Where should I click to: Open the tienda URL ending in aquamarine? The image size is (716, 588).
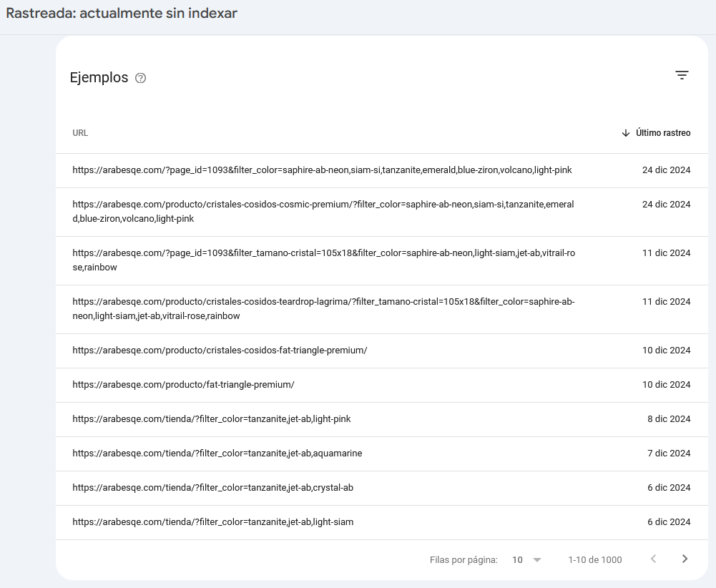pyautogui.click(x=217, y=454)
